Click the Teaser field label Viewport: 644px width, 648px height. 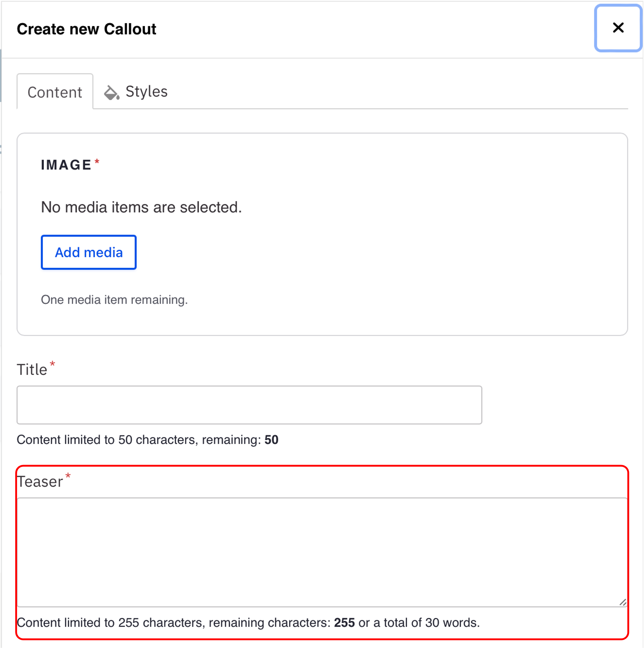point(40,482)
